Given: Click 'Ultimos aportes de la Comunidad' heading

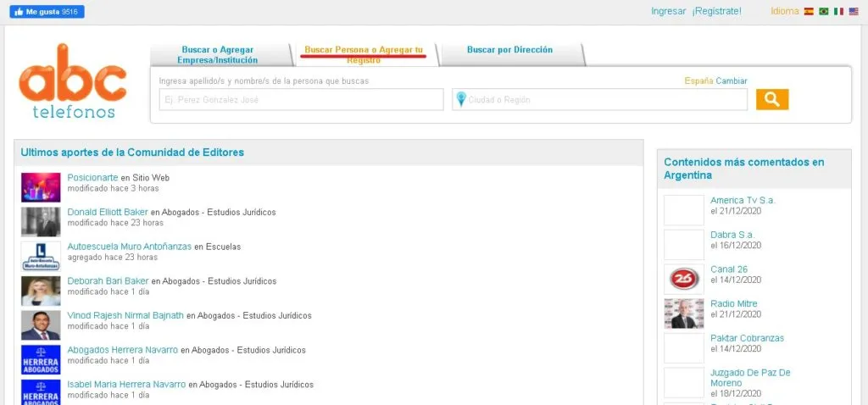Looking at the screenshot, I should tap(132, 153).
